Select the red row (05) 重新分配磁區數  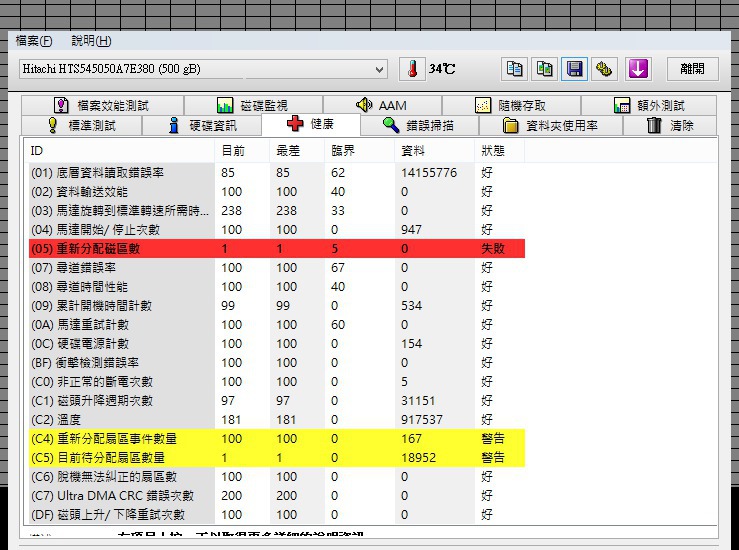pyautogui.click(x=277, y=248)
